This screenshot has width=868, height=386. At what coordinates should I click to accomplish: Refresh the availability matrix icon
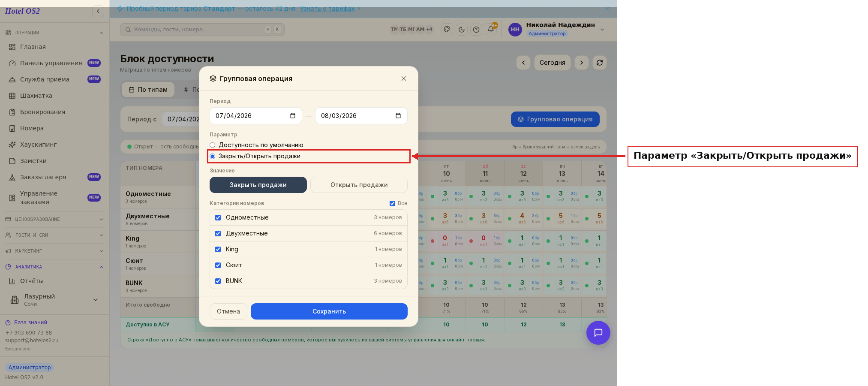[x=600, y=63]
